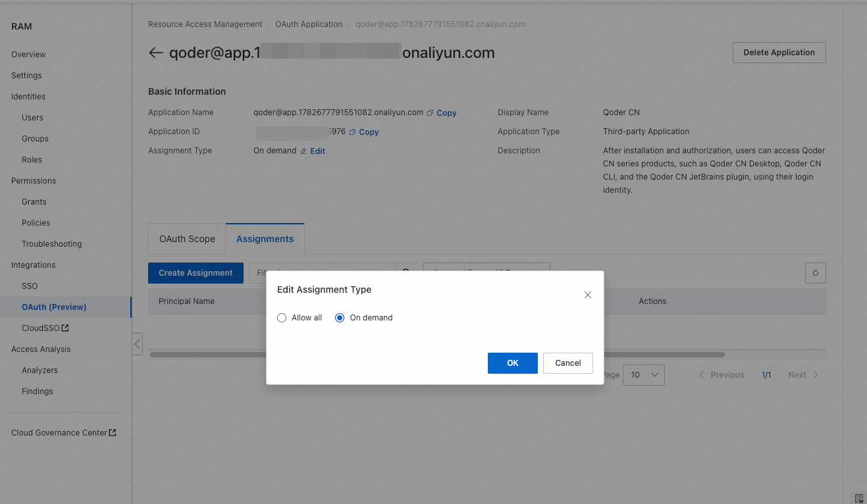Open Grants under Permissions
Screen dimensions: 867x504
coord(34,202)
